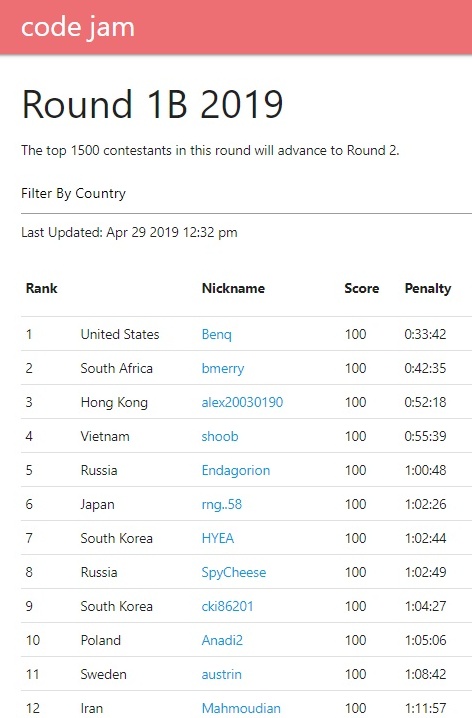The height and width of the screenshot is (718, 472).
Task: Click the Rank column header
Action: (42, 288)
